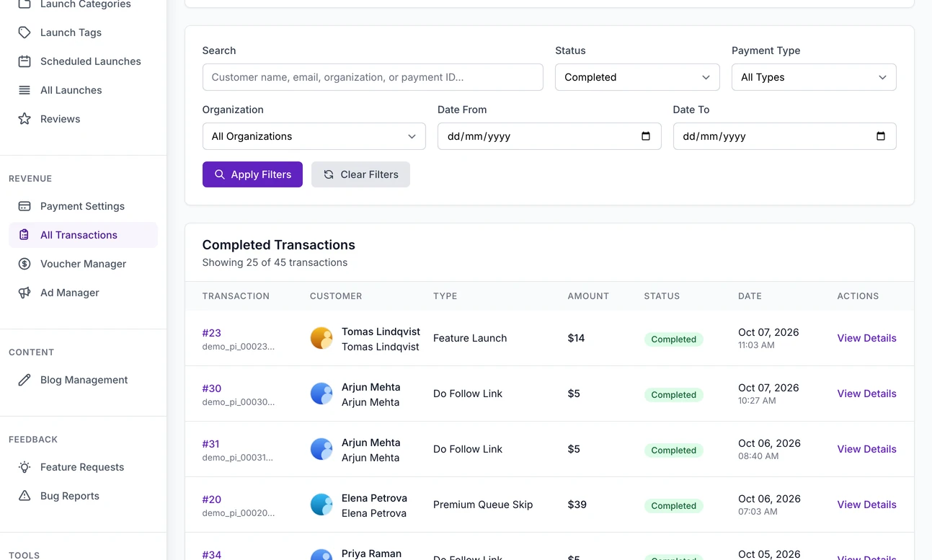This screenshot has width=932, height=560.
Task: Open transaction #30 ID link
Action: pyautogui.click(x=212, y=388)
